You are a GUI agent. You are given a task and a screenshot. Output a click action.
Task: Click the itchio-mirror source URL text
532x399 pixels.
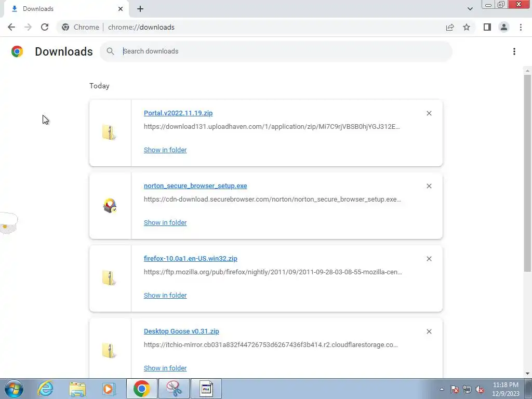[x=271, y=345]
